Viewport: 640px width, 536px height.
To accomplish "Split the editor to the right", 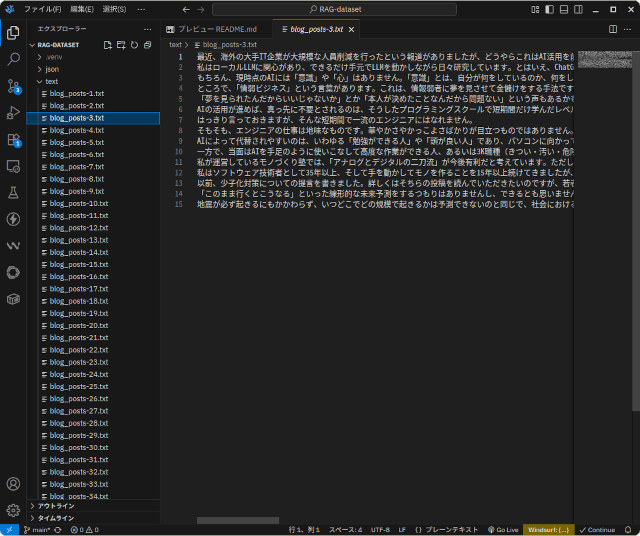I will [x=613, y=29].
